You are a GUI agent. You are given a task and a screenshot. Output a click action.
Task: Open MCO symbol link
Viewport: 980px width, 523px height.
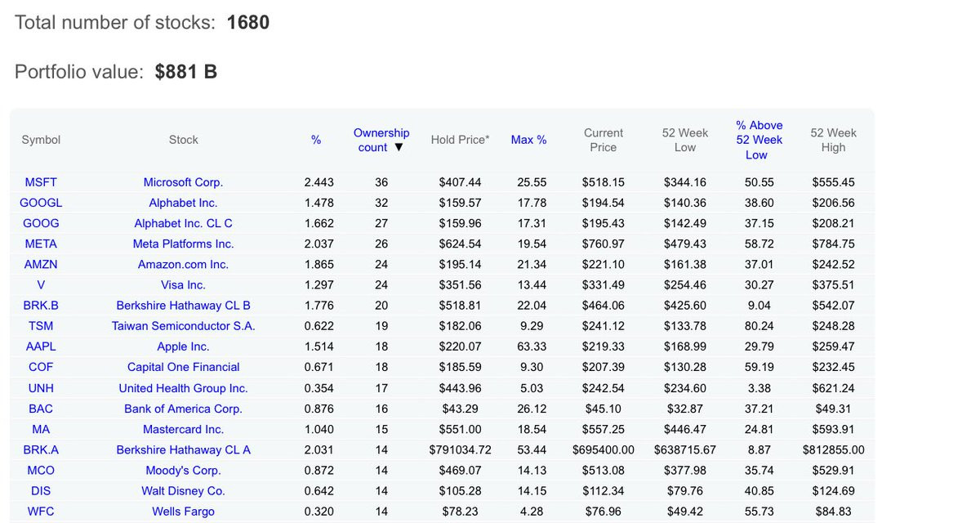pos(41,470)
